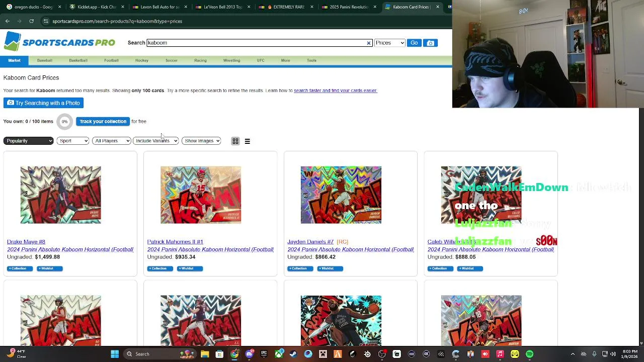Go to the UFC category
This screenshot has height=362, width=644.
pos(260,60)
